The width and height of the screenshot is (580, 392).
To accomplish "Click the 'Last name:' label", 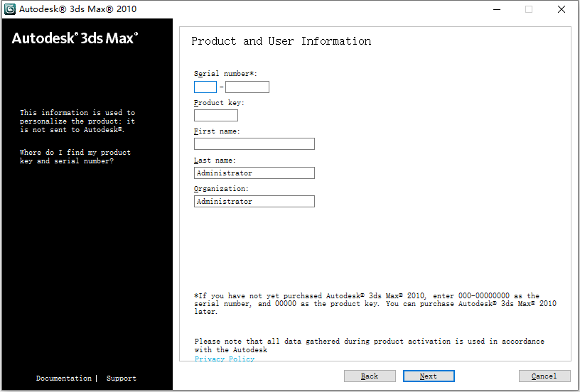I will (215, 160).
